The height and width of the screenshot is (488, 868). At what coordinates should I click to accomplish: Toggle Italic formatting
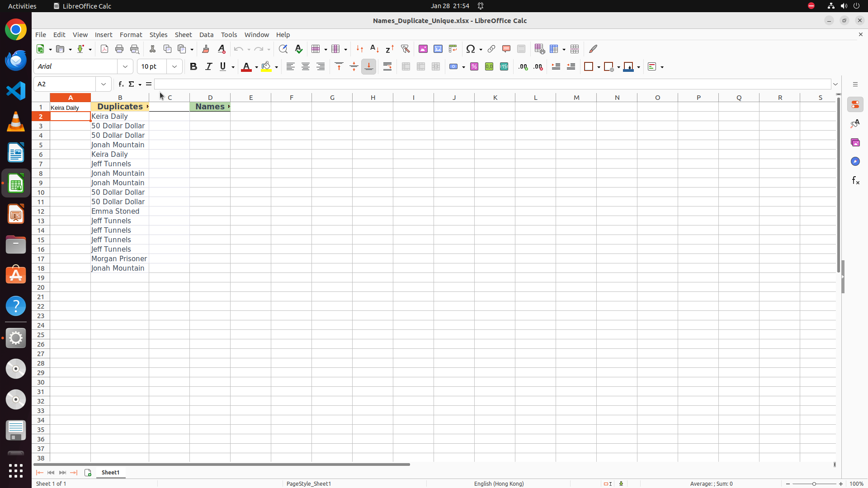[x=208, y=67]
